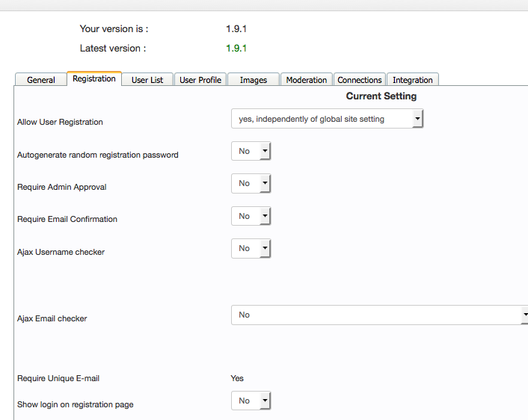The image size is (528, 420).
Task: Click the Allow User Registration label
Action: pyautogui.click(x=60, y=122)
